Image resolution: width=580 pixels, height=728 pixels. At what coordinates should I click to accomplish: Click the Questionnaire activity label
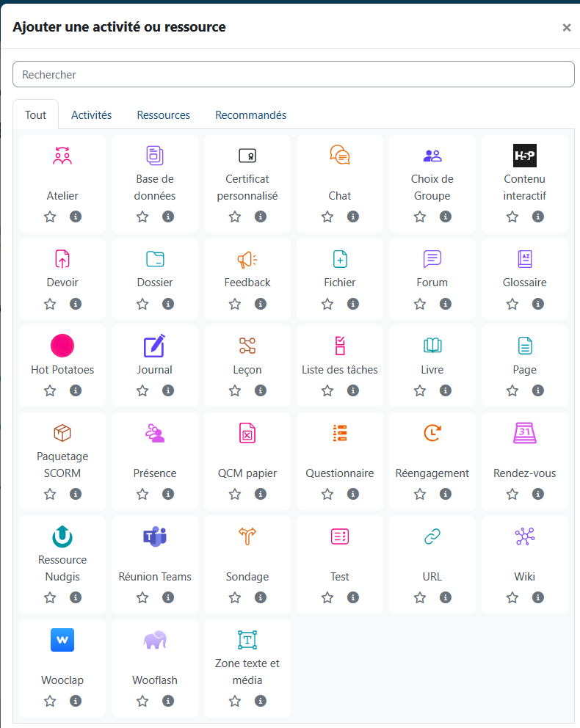339,473
